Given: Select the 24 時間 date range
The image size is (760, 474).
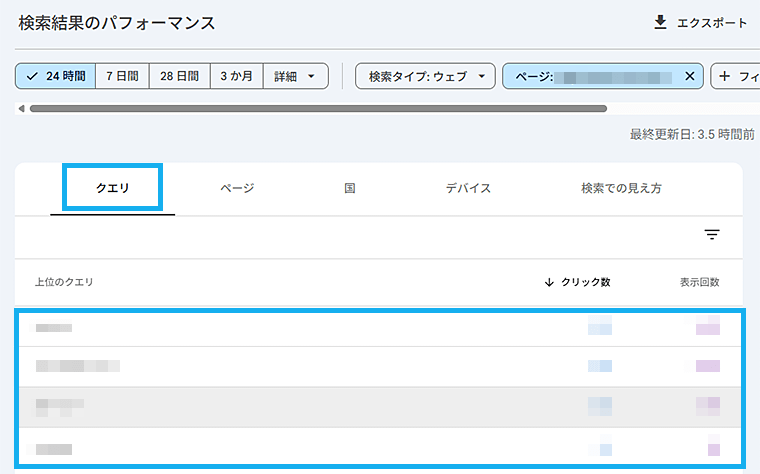Looking at the screenshot, I should [56, 76].
